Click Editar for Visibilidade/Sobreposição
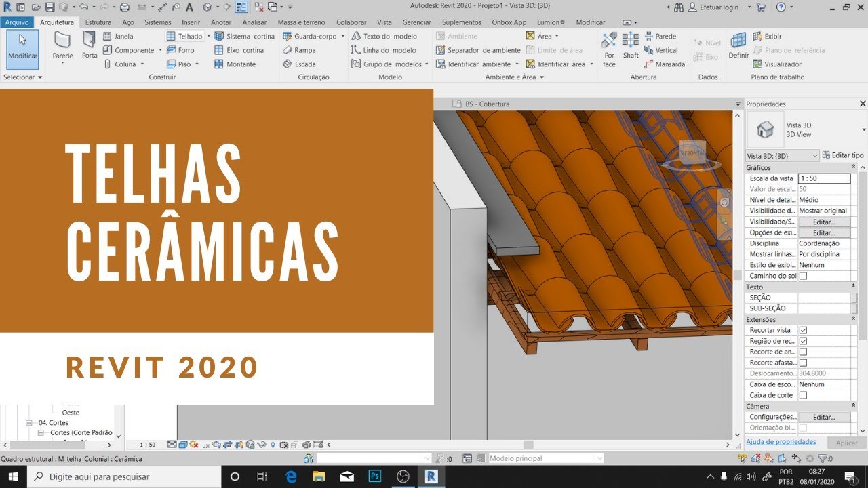Screen dimensions: 868x488 pos(824,222)
